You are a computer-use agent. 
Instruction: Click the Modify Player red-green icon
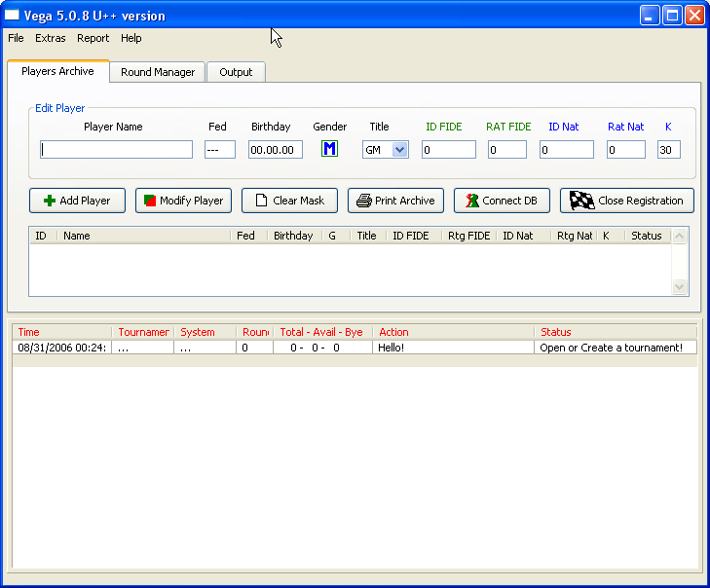[x=149, y=201]
